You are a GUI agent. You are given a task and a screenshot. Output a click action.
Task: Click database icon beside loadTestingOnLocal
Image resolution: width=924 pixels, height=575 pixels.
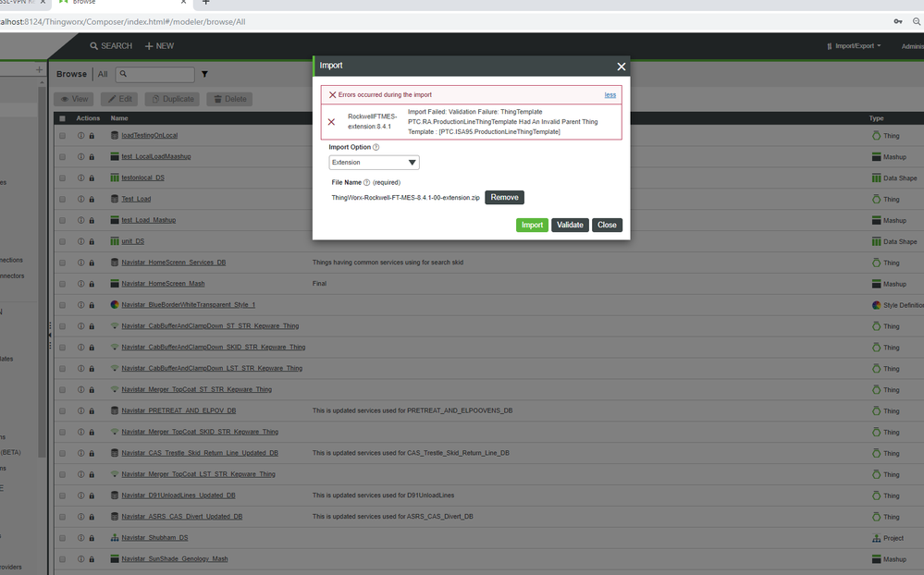115,135
